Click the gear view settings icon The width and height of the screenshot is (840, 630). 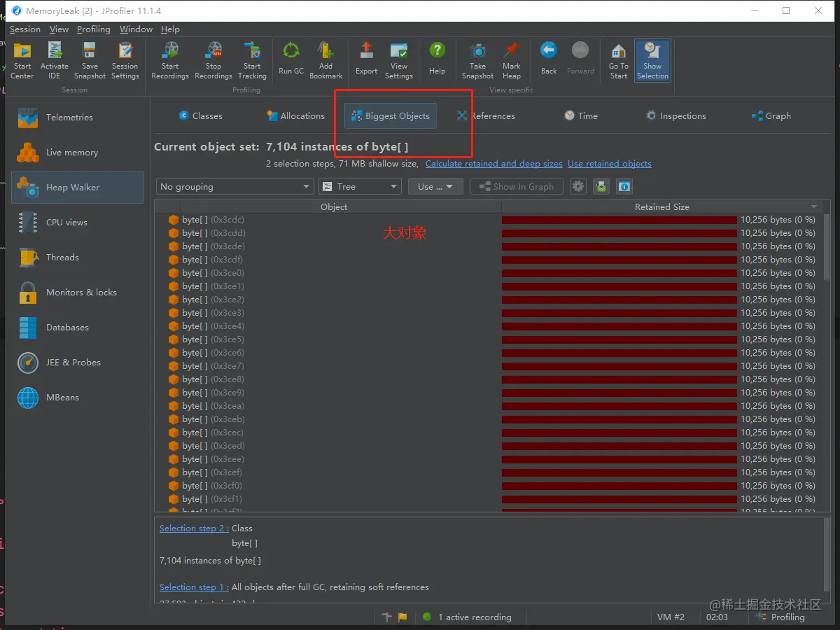coord(577,187)
